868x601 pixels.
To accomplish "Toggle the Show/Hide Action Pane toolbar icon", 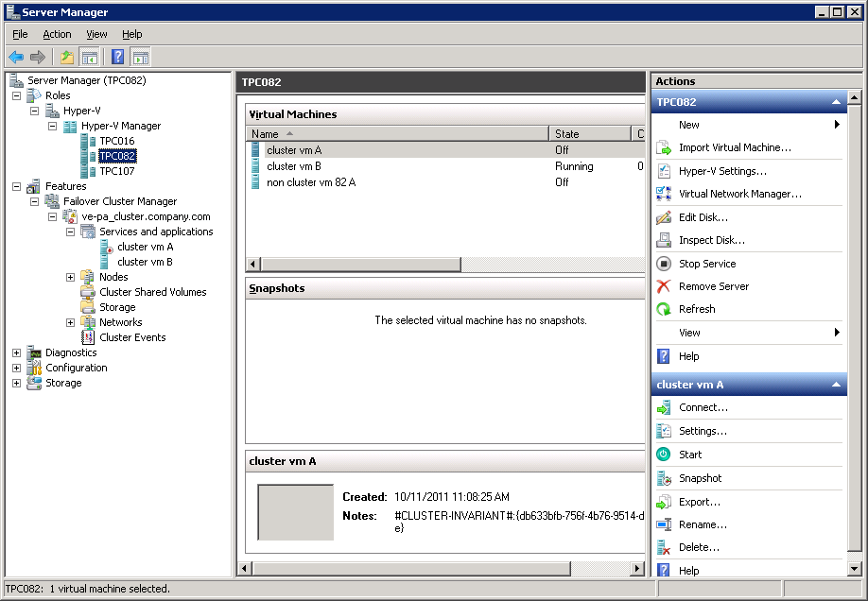I will (x=141, y=57).
